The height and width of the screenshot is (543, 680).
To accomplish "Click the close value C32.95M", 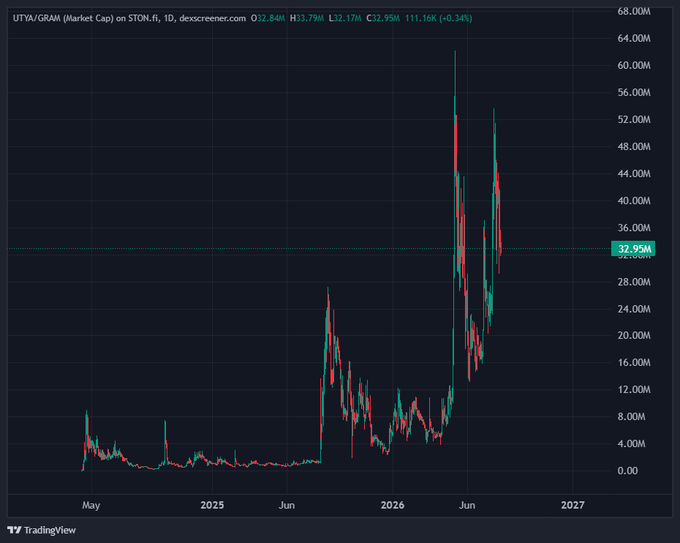I will pos(383,18).
